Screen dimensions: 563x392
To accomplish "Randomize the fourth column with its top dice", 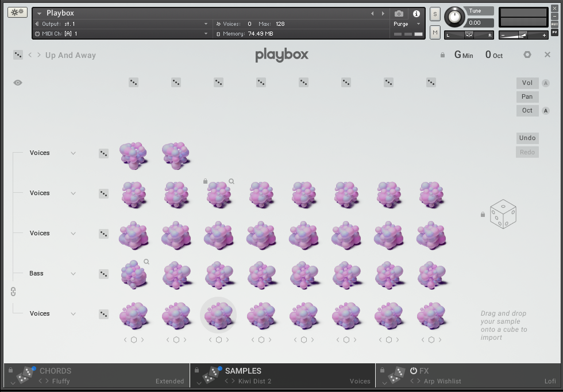I will tap(261, 83).
